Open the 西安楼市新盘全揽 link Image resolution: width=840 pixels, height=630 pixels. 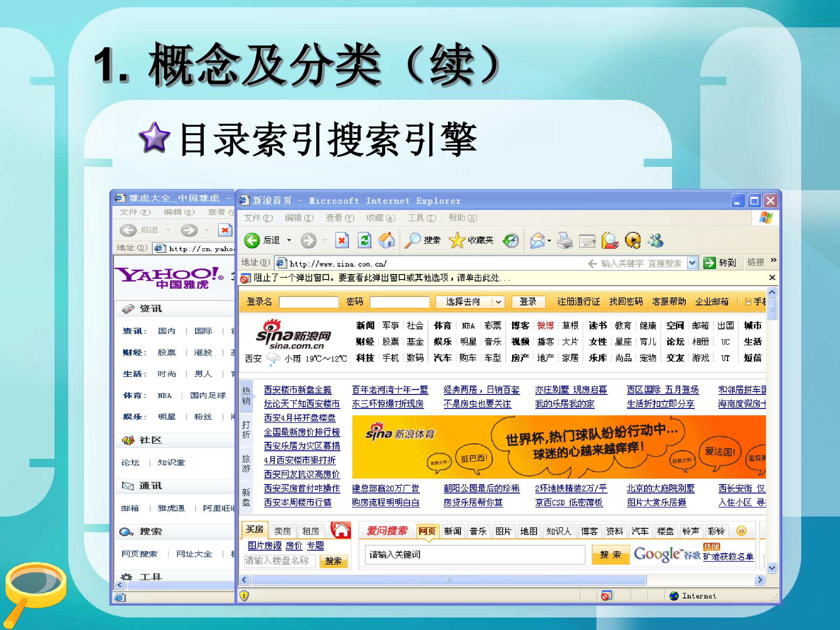pyautogui.click(x=298, y=390)
